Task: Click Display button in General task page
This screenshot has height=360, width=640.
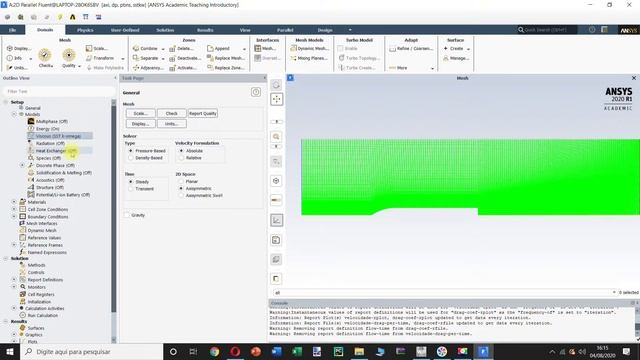Action: pyautogui.click(x=140, y=123)
